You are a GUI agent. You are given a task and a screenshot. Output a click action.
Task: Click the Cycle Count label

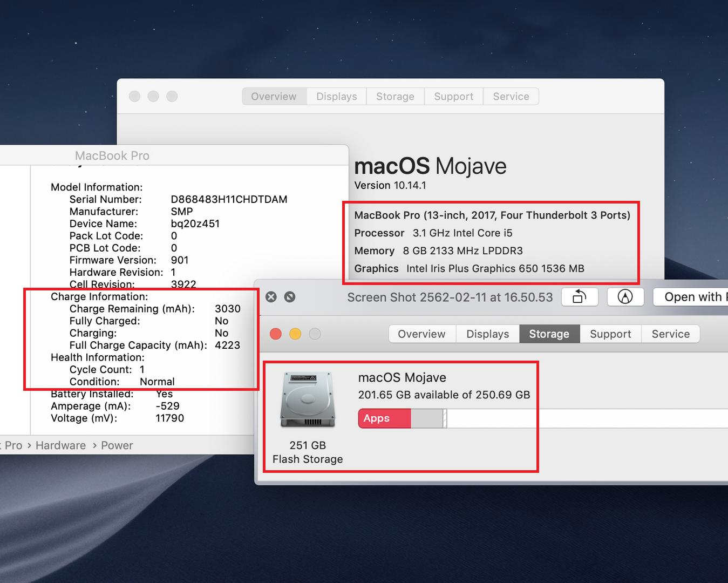pyautogui.click(x=101, y=369)
